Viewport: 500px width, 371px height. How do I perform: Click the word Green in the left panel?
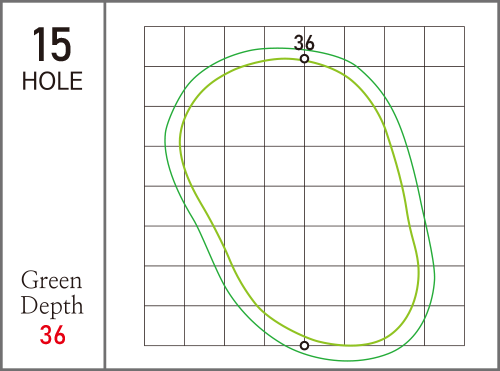tap(51, 280)
